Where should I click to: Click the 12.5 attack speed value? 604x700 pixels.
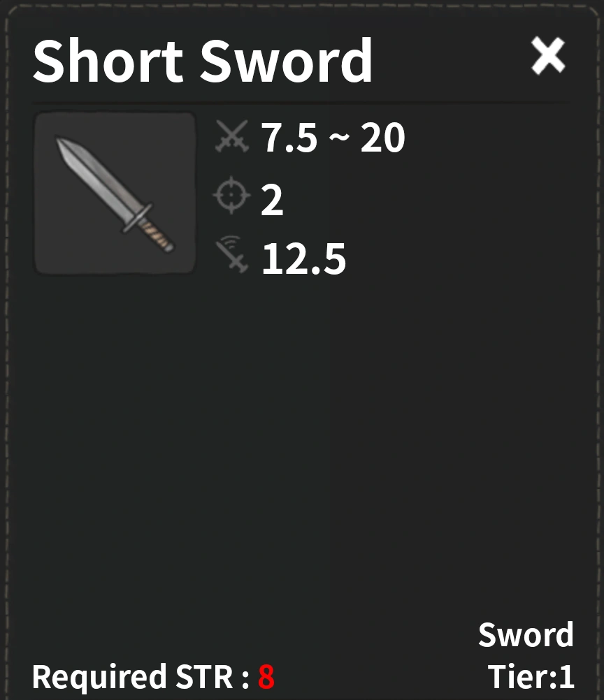[304, 258]
